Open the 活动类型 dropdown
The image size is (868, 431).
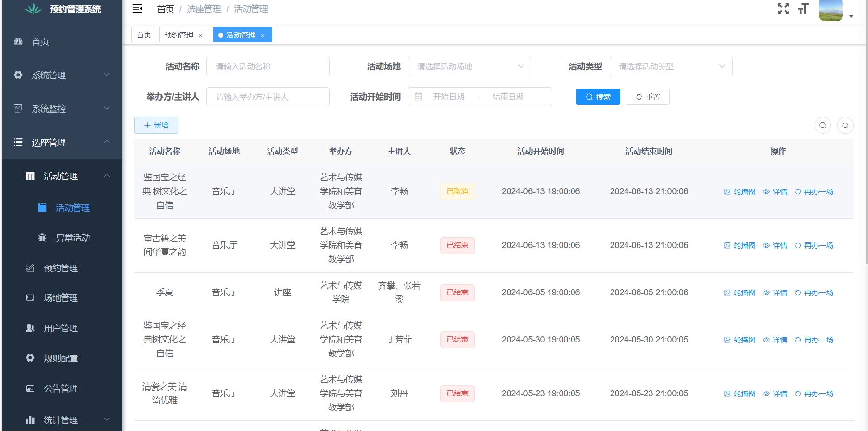(x=671, y=66)
